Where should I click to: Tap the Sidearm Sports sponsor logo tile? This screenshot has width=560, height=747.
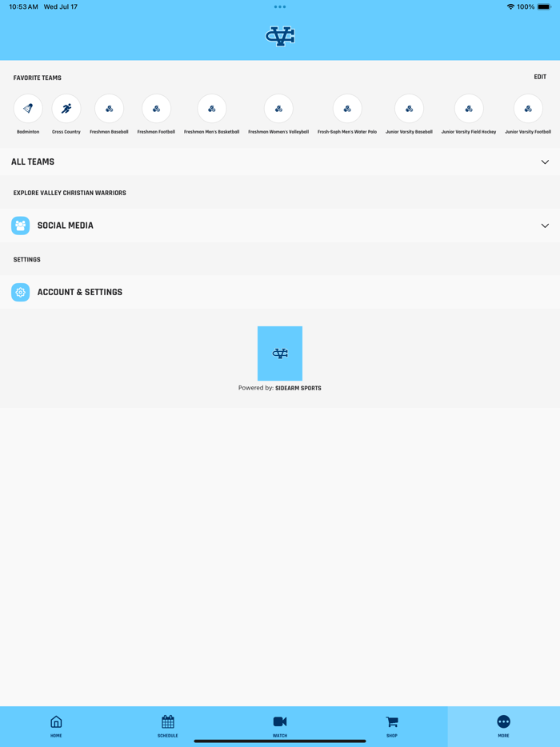(x=280, y=354)
